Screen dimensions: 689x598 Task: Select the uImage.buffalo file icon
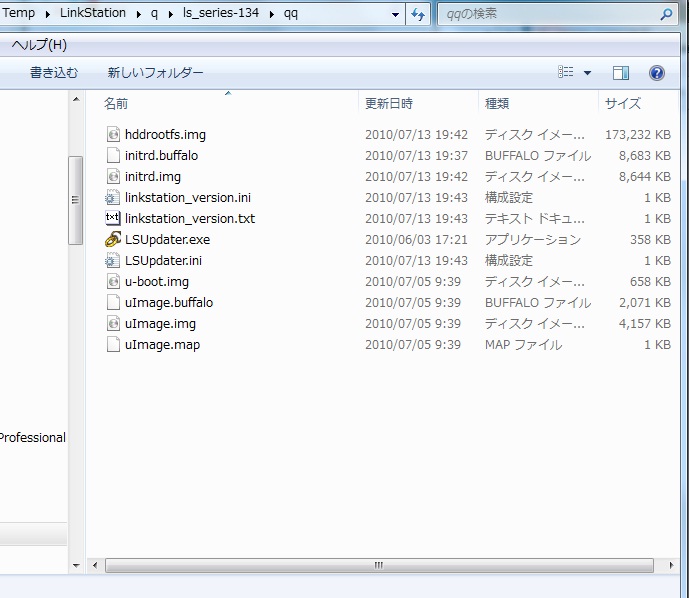pyautogui.click(x=113, y=302)
